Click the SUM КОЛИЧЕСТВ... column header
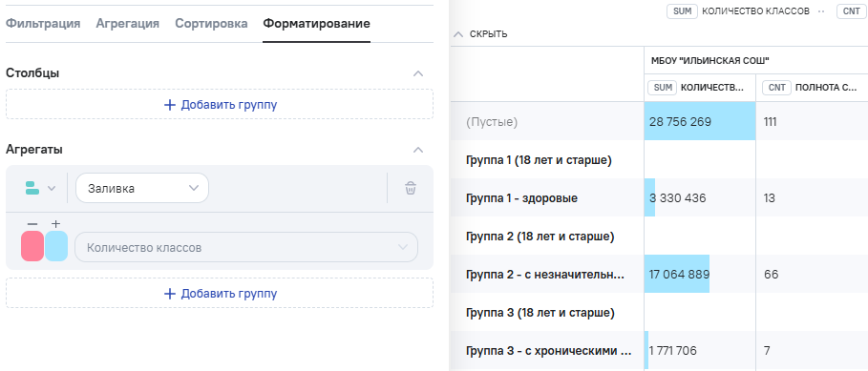 [x=700, y=88]
